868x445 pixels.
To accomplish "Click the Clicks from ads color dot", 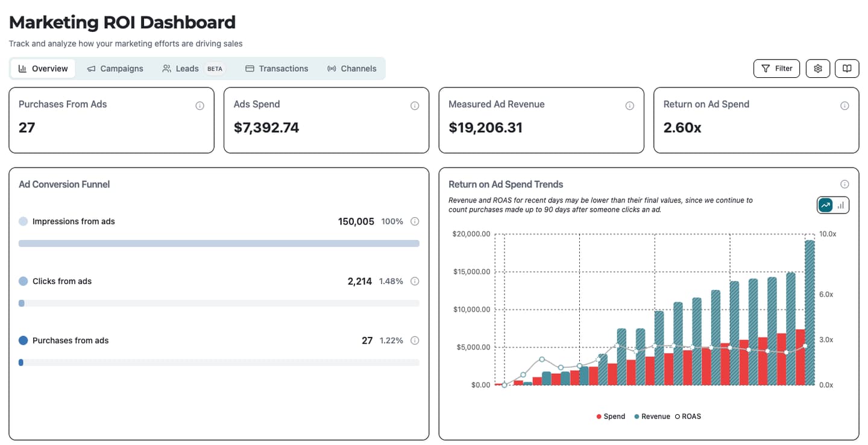I will click(x=24, y=281).
